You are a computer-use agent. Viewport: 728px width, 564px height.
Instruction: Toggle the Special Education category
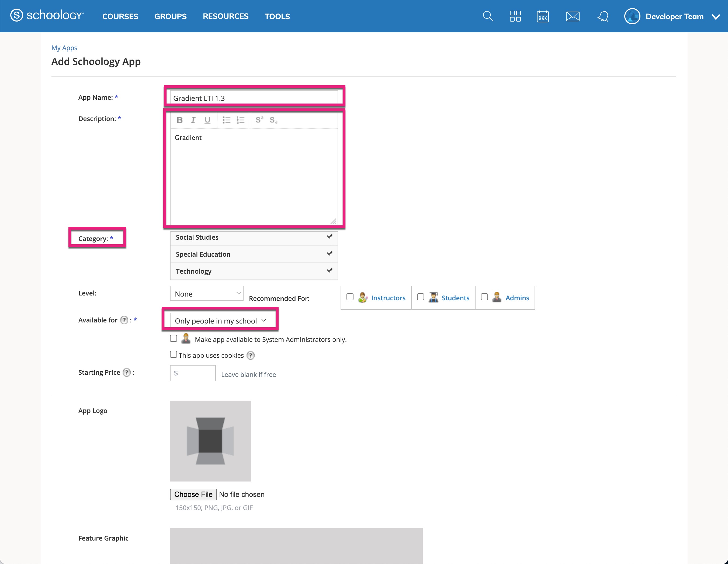pyautogui.click(x=254, y=254)
